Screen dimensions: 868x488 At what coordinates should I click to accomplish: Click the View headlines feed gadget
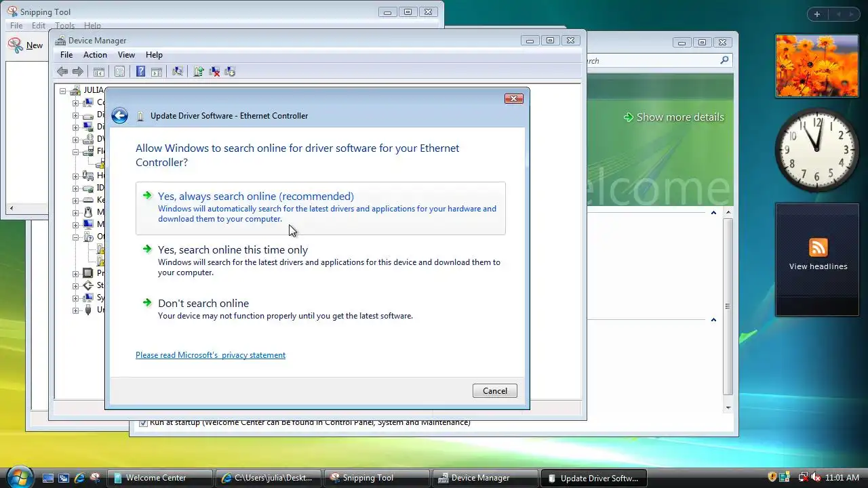pyautogui.click(x=816, y=260)
